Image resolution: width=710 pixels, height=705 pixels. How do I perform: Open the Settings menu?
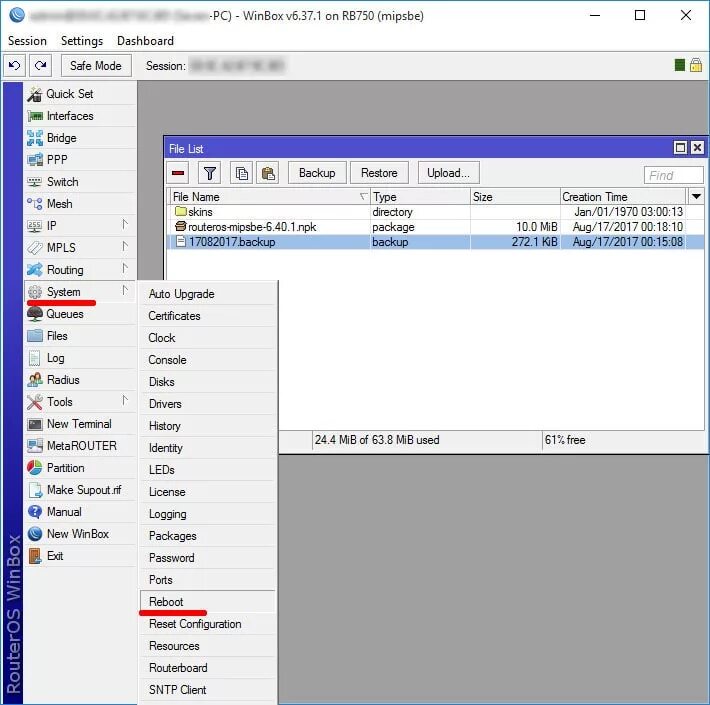pyautogui.click(x=82, y=41)
